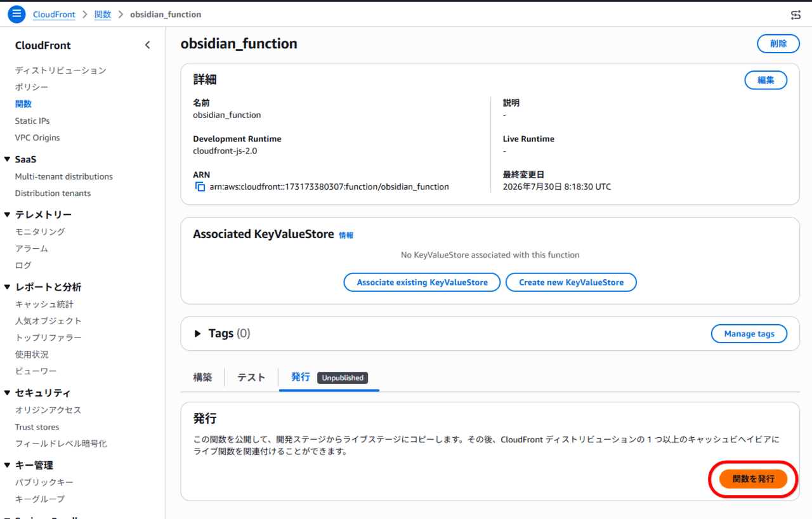812x519 pixels.
Task: Click the cloudfront-js-2.0 runtime value
Action: [x=225, y=151]
